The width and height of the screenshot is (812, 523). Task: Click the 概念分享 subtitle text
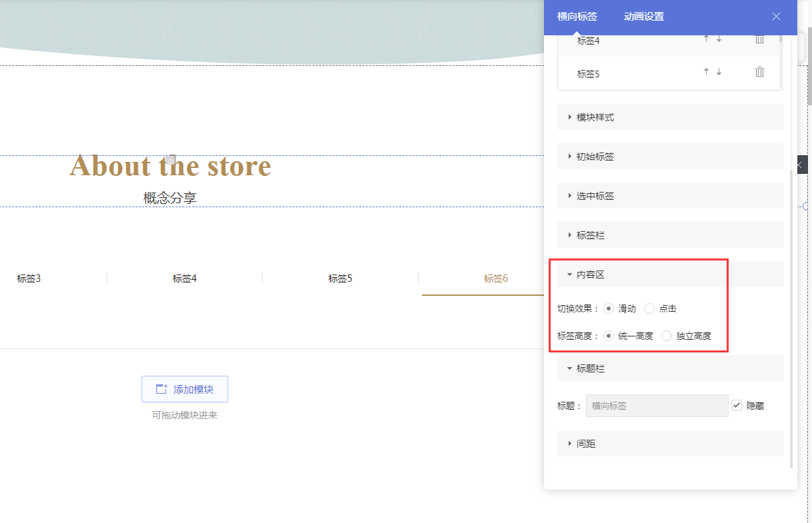pos(170,198)
